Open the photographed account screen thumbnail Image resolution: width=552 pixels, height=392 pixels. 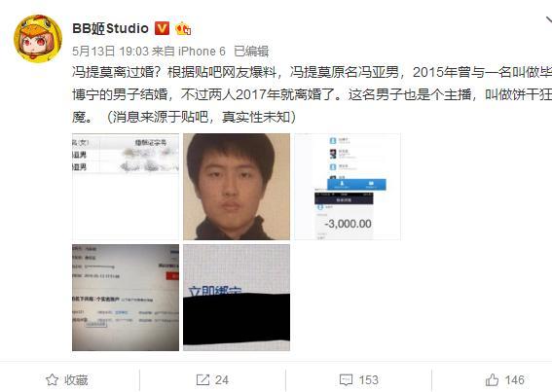(x=126, y=298)
